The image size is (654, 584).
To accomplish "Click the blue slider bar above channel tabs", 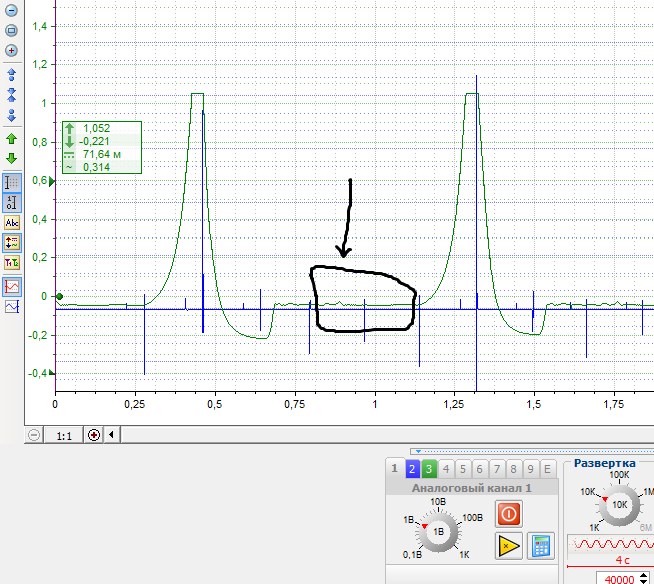I will [532, 451].
